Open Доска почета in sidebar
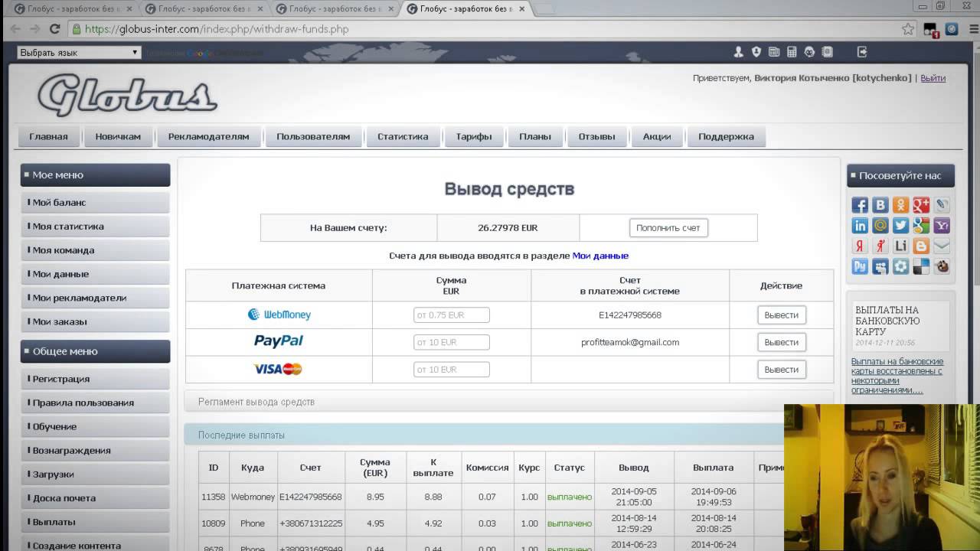Viewport: 980px width, 551px height. (95, 498)
